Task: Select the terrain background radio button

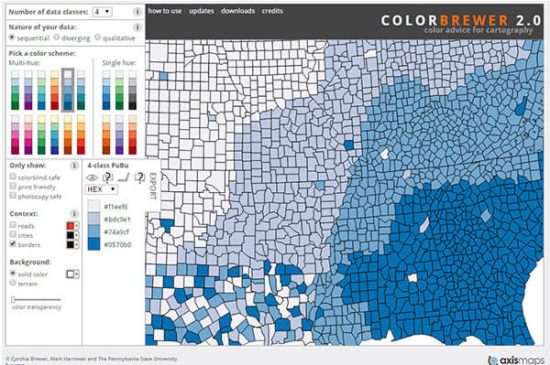Action: pyautogui.click(x=13, y=282)
